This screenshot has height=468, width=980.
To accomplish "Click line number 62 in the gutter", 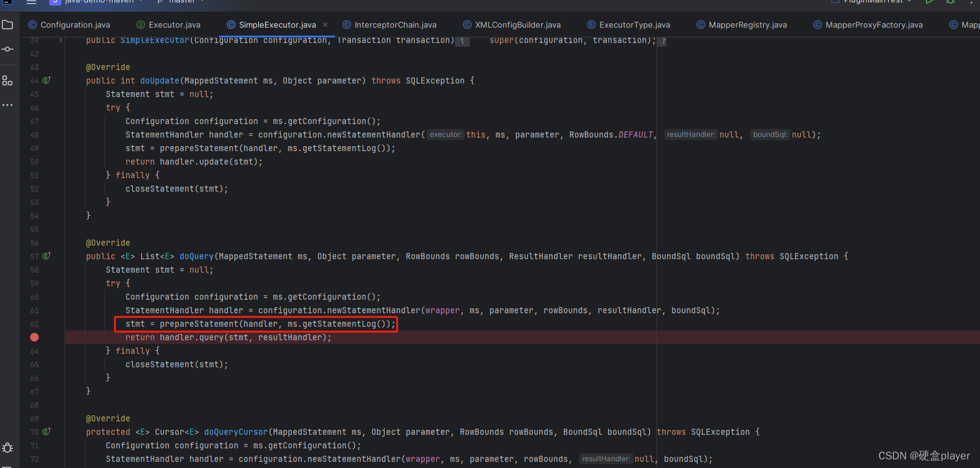I will point(34,324).
